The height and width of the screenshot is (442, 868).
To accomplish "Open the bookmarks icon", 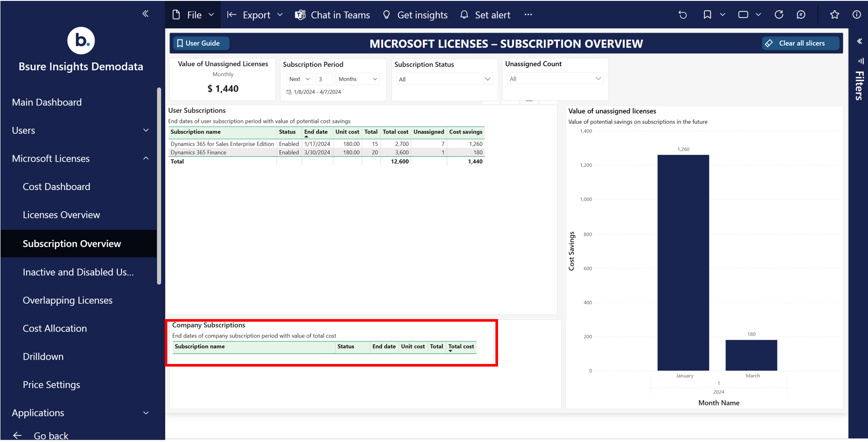I will click(707, 15).
